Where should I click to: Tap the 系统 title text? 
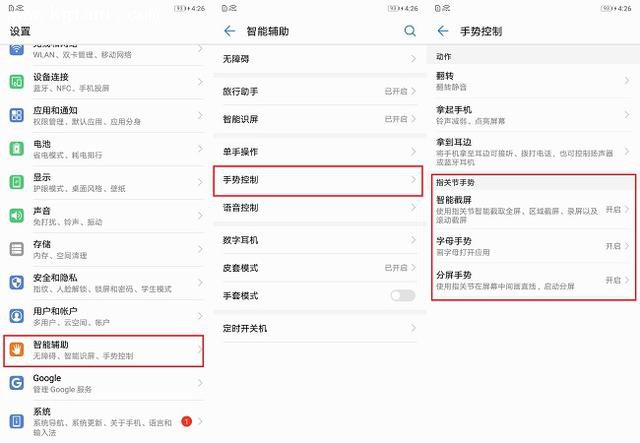(42, 411)
